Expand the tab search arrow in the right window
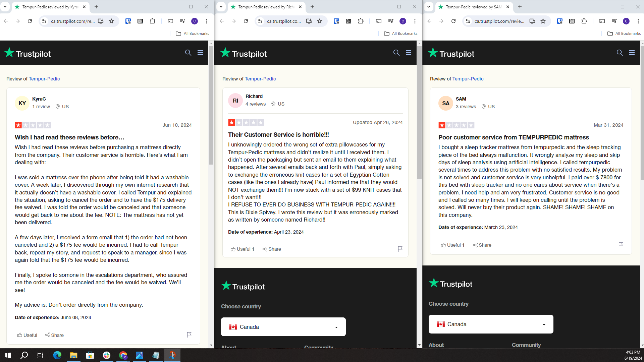644x362 pixels. tap(429, 7)
